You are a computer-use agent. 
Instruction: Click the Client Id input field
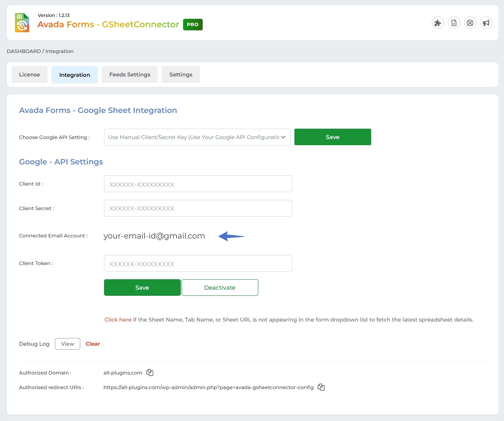pyautogui.click(x=198, y=184)
